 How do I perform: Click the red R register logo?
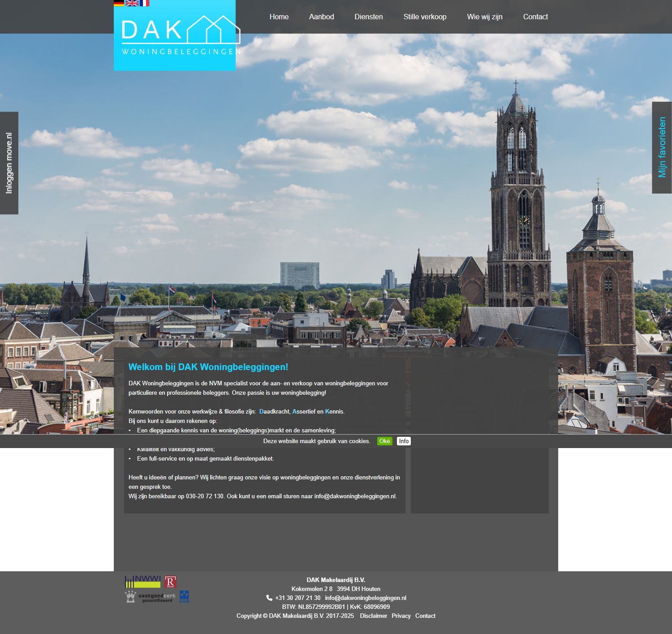pyautogui.click(x=170, y=582)
